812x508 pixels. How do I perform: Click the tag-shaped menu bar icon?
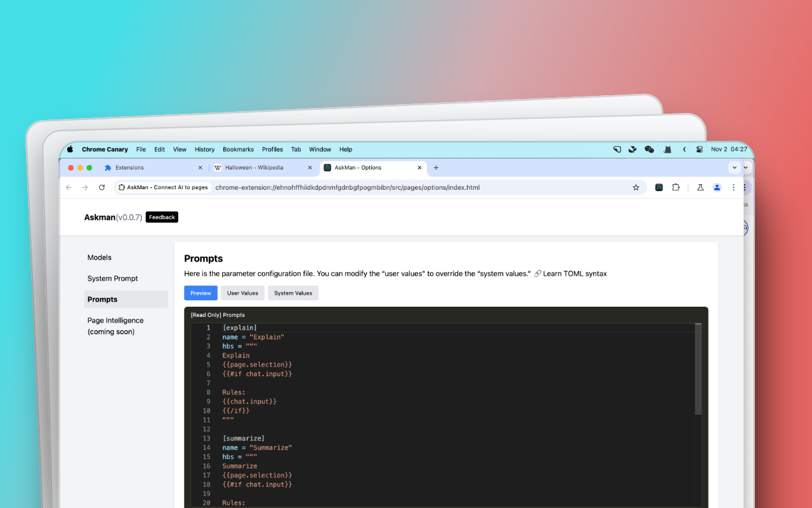pos(617,149)
